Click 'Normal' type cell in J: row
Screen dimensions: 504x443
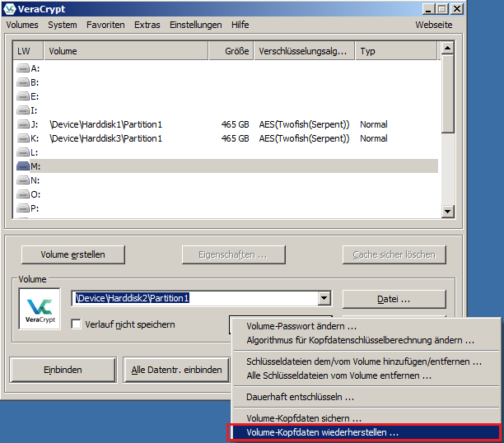click(374, 124)
